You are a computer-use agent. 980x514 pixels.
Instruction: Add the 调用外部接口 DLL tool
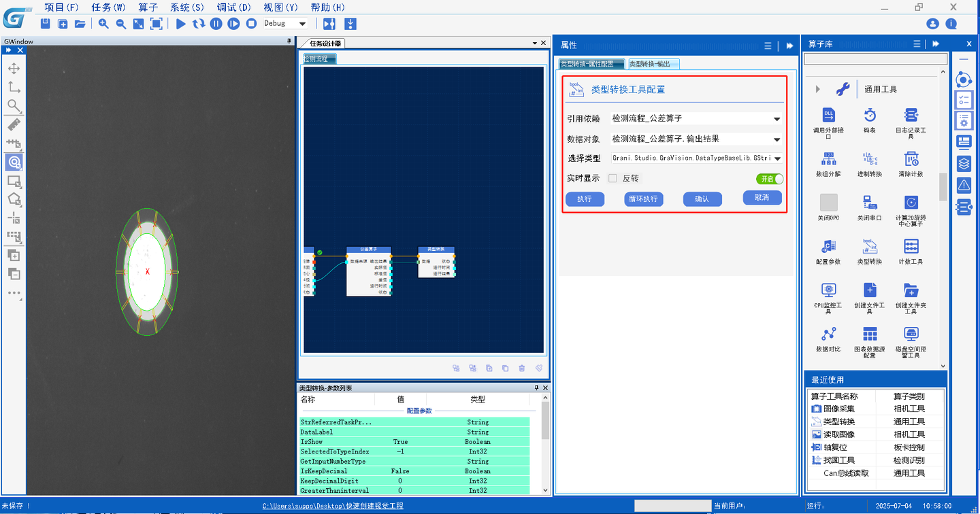point(828,122)
